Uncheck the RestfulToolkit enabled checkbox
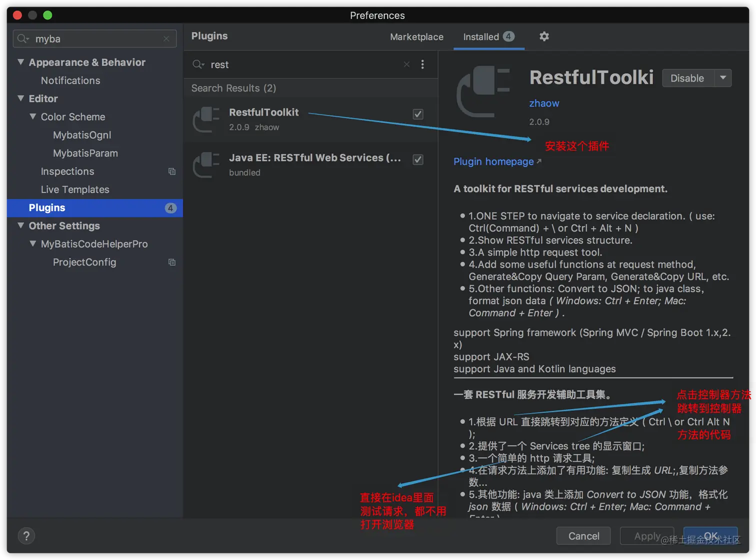This screenshot has width=756, height=560. (x=418, y=114)
